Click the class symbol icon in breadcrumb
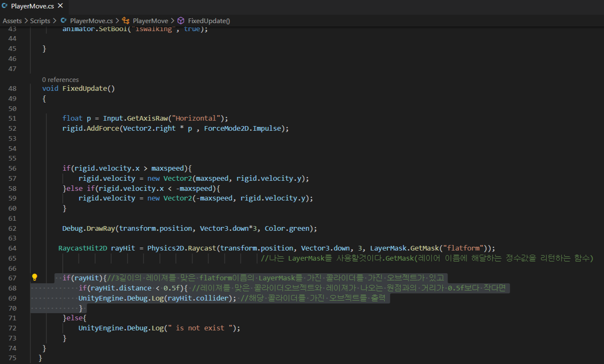 pos(126,21)
